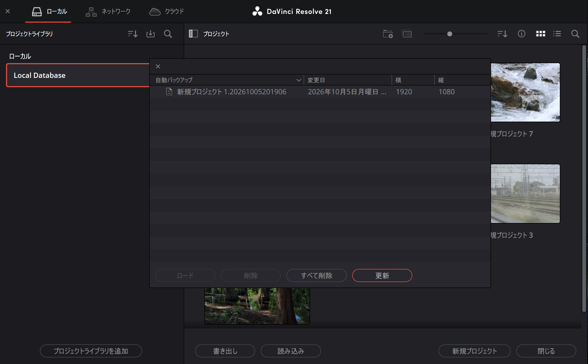The height and width of the screenshot is (364, 588).
Task: Adjust the thumbnail size slider
Action: (449, 34)
